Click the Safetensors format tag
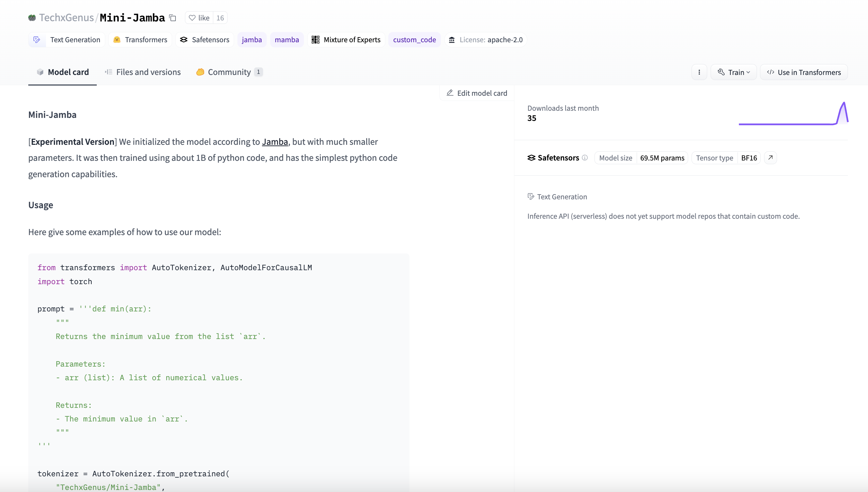The image size is (868, 492). pos(204,40)
